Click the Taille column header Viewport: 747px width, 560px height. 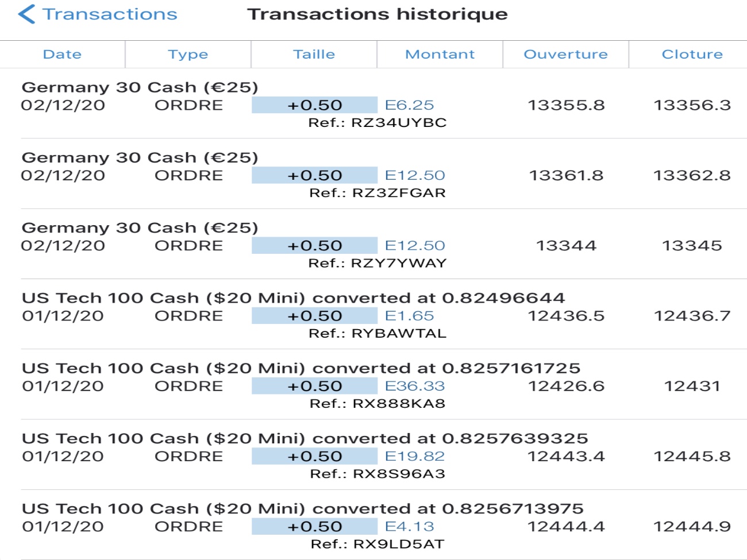click(x=314, y=55)
